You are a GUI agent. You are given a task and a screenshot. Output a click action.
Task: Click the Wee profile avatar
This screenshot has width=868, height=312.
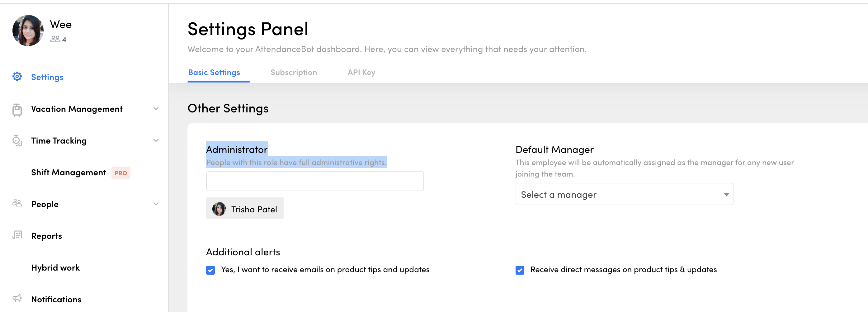(x=28, y=30)
